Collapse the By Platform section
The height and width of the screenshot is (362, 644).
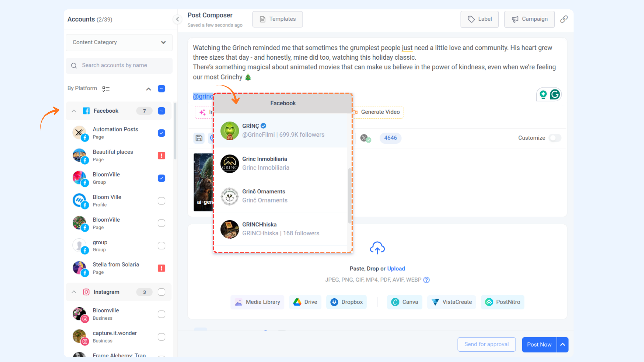[149, 89]
